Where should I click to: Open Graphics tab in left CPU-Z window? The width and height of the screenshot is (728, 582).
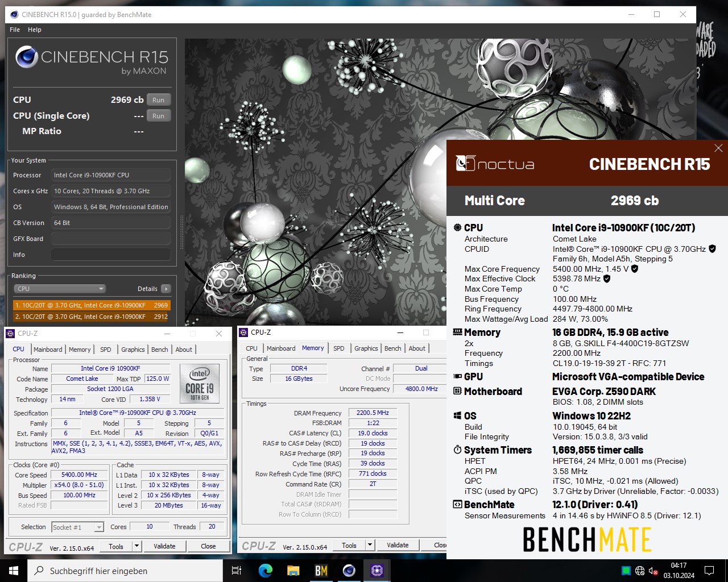click(133, 350)
